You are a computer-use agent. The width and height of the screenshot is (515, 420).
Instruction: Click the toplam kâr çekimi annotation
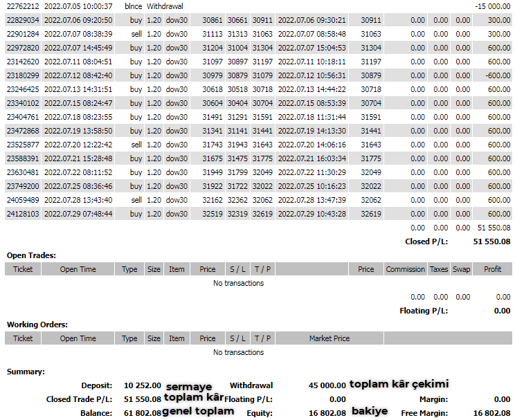point(399,384)
